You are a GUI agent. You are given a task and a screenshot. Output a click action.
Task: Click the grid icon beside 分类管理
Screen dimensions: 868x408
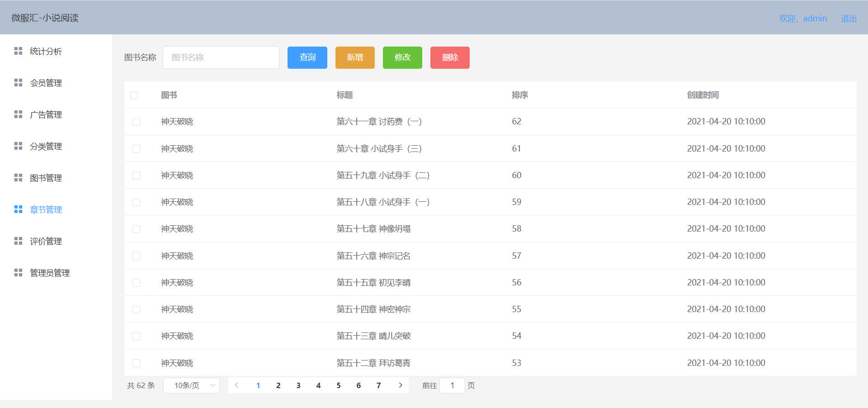[x=18, y=146]
